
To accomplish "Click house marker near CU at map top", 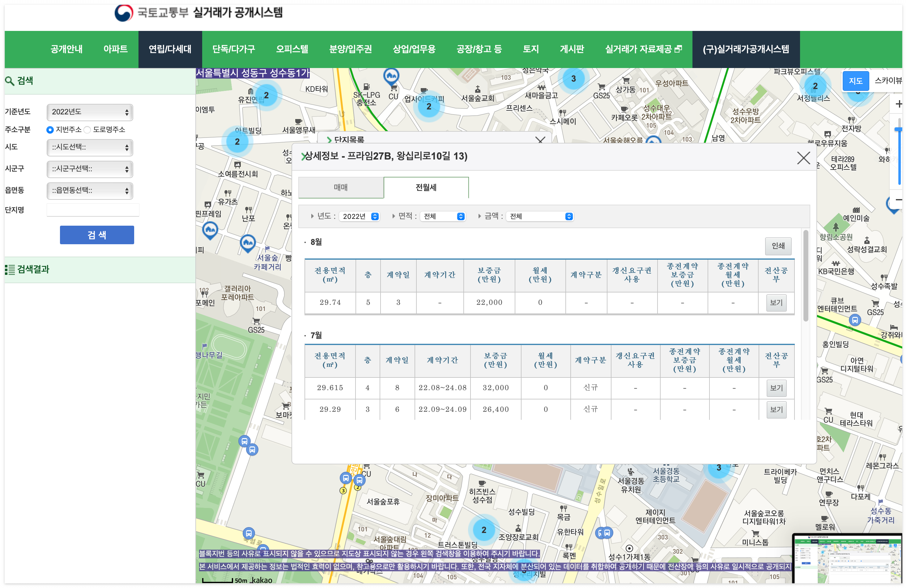I will pyautogui.click(x=391, y=76).
